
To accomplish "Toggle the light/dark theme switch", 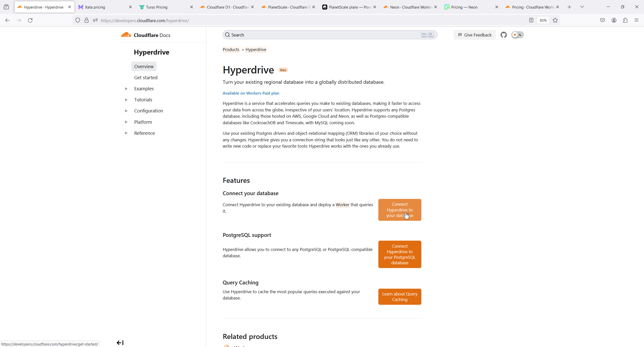I will tap(517, 35).
